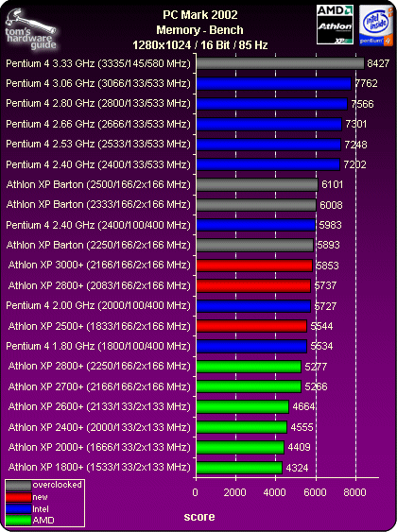Click the 6000 axis tick label
The width and height of the screenshot is (397, 532).
point(315,492)
